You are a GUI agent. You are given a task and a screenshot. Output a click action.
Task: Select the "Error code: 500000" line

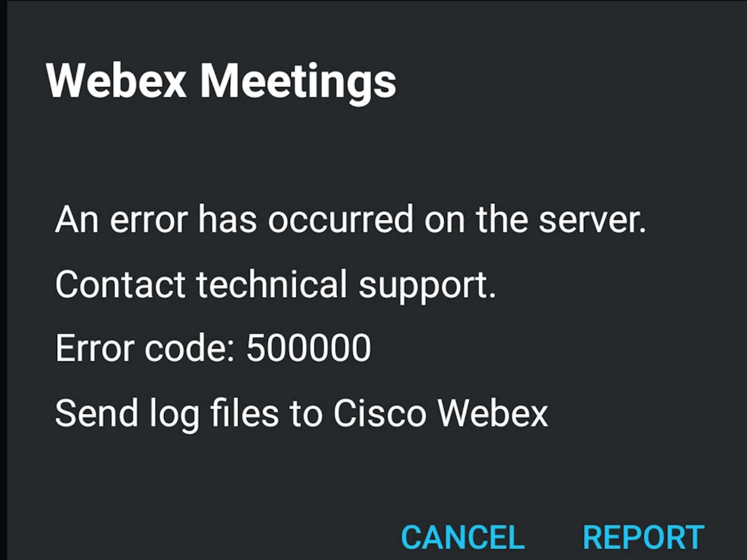click(213, 348)
